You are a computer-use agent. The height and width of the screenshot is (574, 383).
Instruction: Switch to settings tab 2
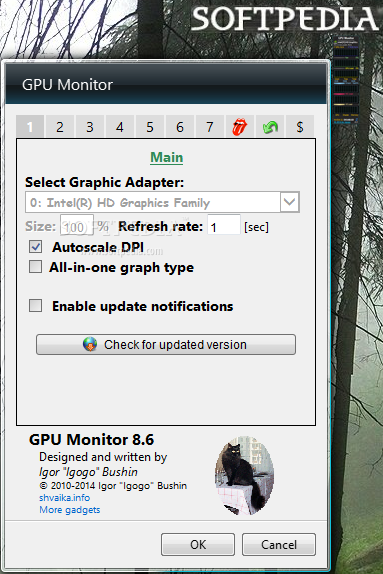[x=60, y=127]
